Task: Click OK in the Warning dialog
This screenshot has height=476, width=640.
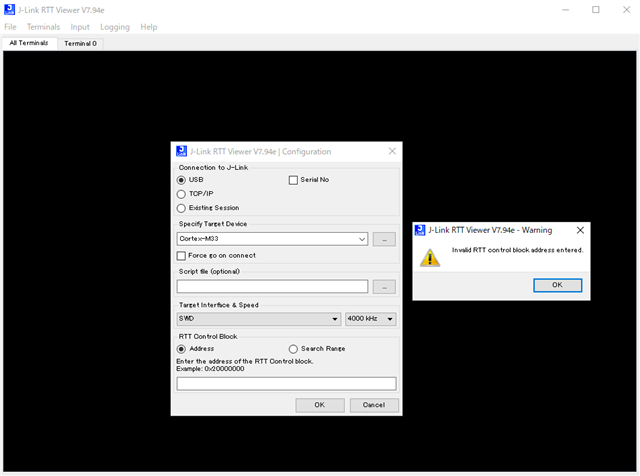Action: click(557, 285)
